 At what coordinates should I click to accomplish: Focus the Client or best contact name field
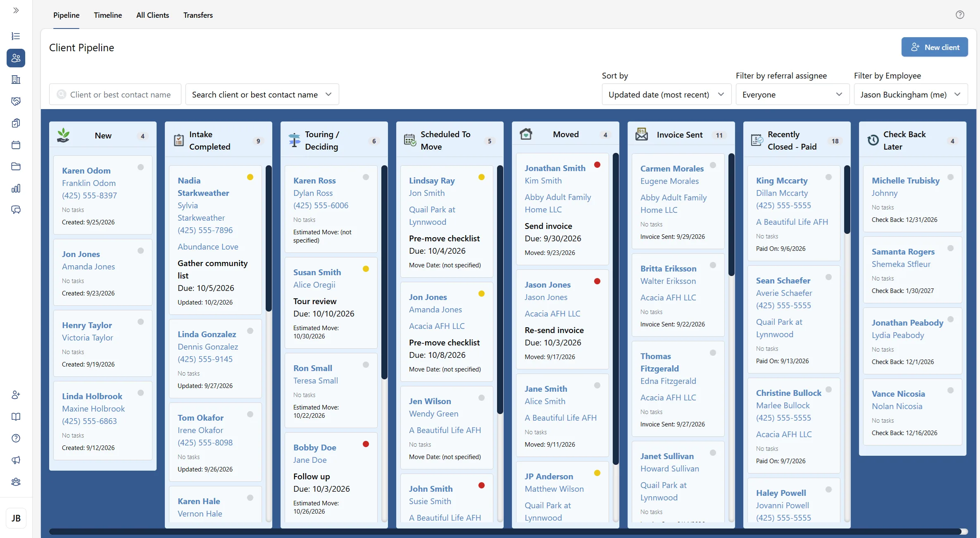coord(115,95)
